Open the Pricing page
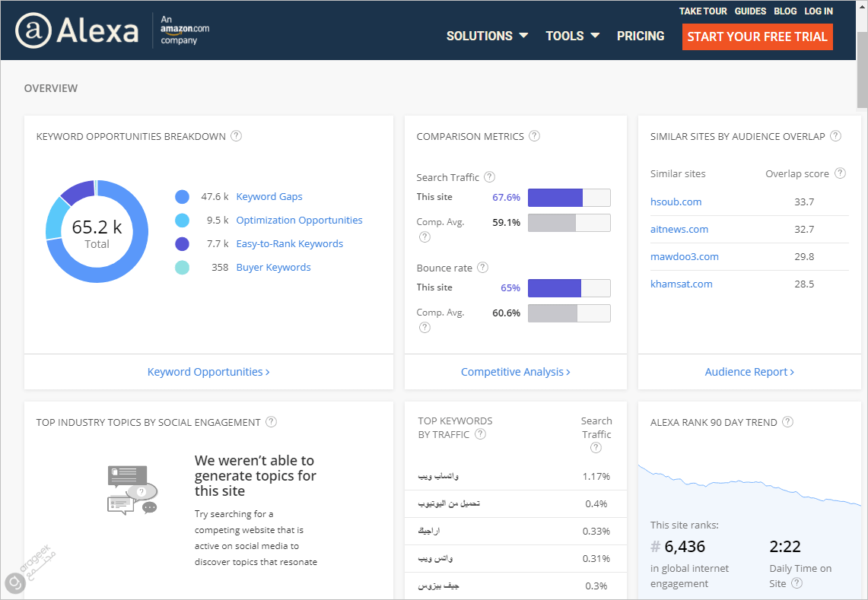Image resolution: width=868 pixels, height=600 pixels. [x=641, y=36]
